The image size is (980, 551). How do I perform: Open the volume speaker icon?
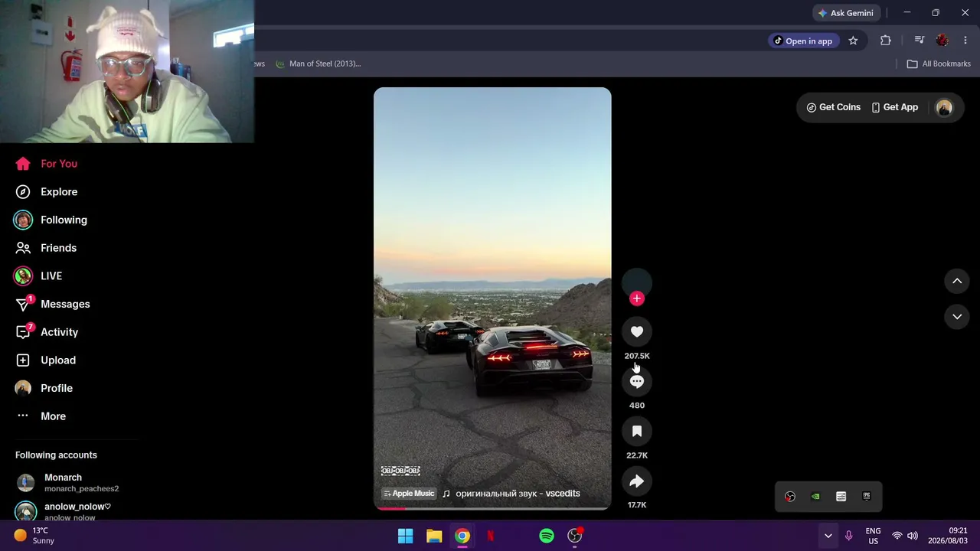click(913, 536)
